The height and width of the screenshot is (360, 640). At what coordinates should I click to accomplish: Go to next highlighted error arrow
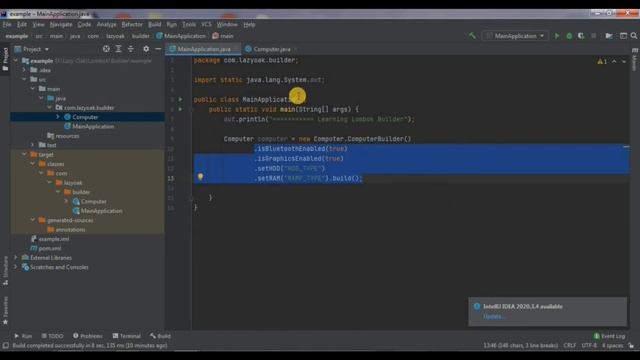(624, 62)
